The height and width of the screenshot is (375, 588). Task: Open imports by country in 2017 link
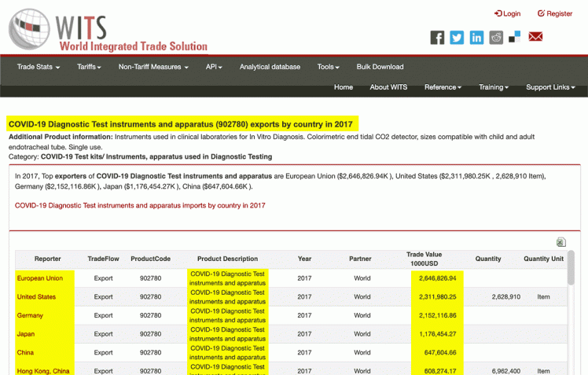tap(140, 205)
